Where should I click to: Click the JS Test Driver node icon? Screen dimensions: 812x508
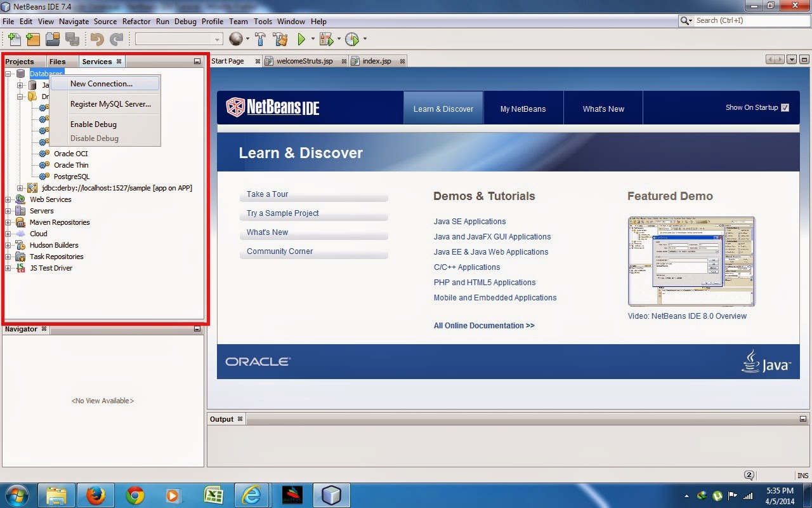pyautogui.click(x=20, y=268)
